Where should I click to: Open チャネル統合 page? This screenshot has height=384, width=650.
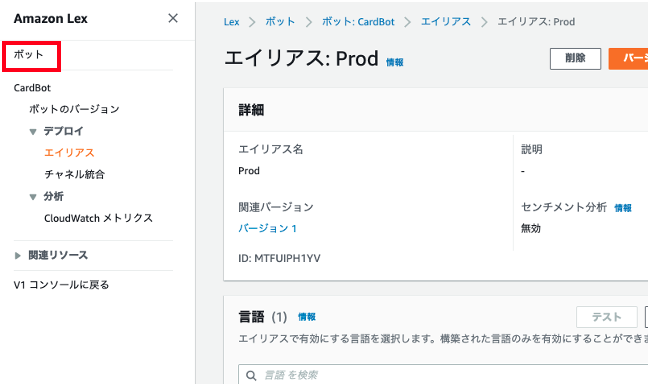pyautogui.click(x=75, y=174)
